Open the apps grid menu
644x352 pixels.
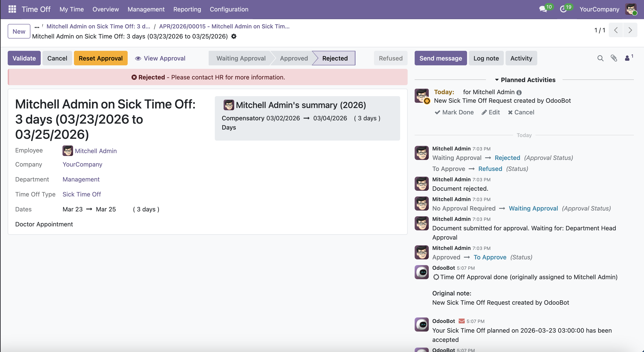(x=12, y=9)
